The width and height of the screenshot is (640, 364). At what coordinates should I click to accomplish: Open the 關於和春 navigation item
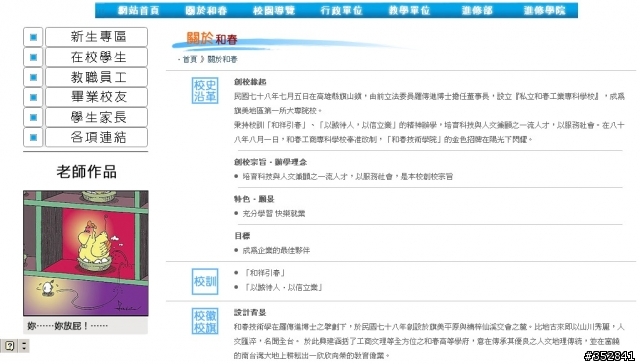(x=206, y=11)
